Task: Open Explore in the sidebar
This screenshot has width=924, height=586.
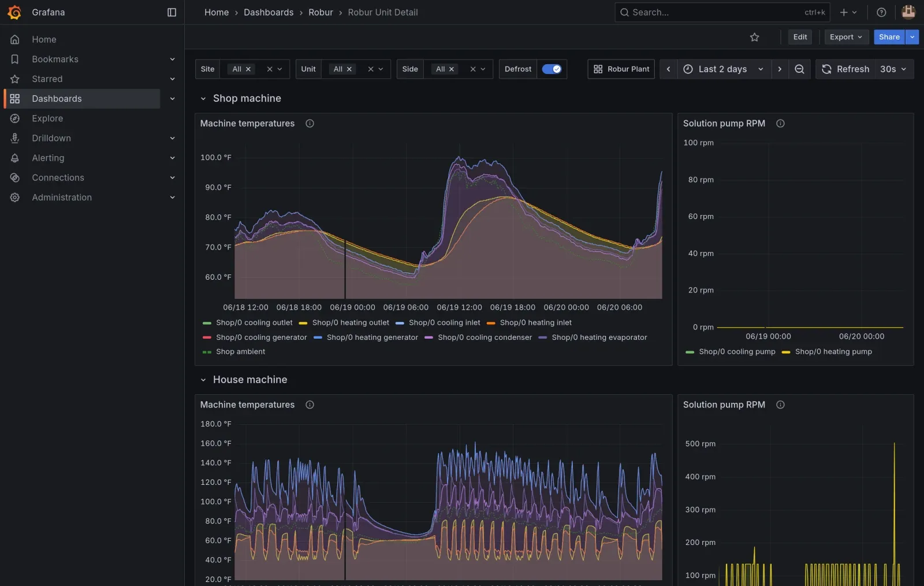Action: coord(47,118)
